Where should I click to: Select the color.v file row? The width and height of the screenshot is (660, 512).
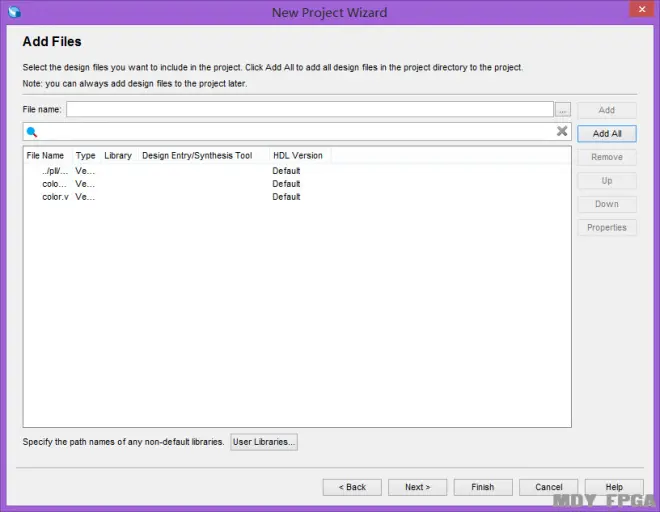(297, 197)
